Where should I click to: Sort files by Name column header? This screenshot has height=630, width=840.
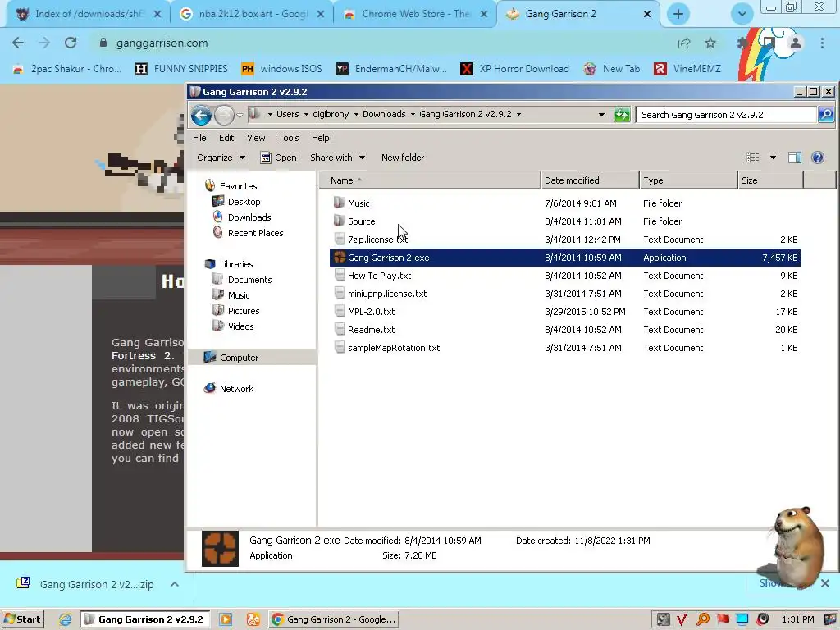click(430, 180)
